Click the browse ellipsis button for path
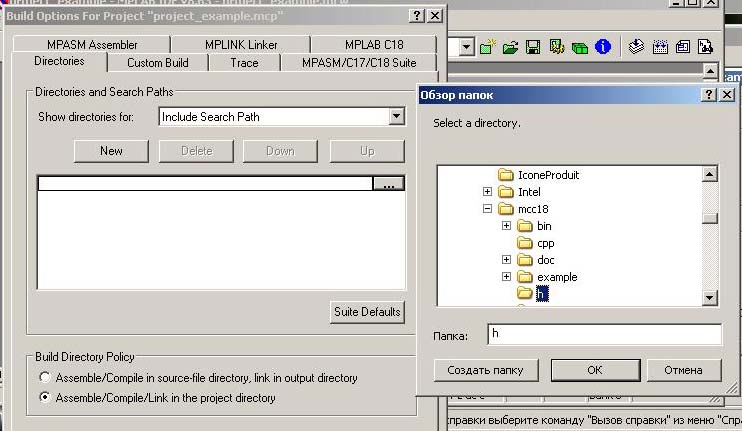 (x=387, y=184)
